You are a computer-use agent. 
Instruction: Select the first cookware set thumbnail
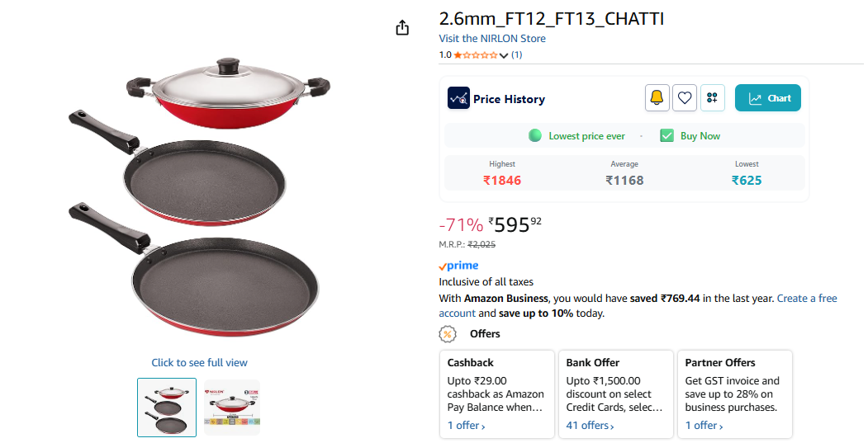[167, 408]
